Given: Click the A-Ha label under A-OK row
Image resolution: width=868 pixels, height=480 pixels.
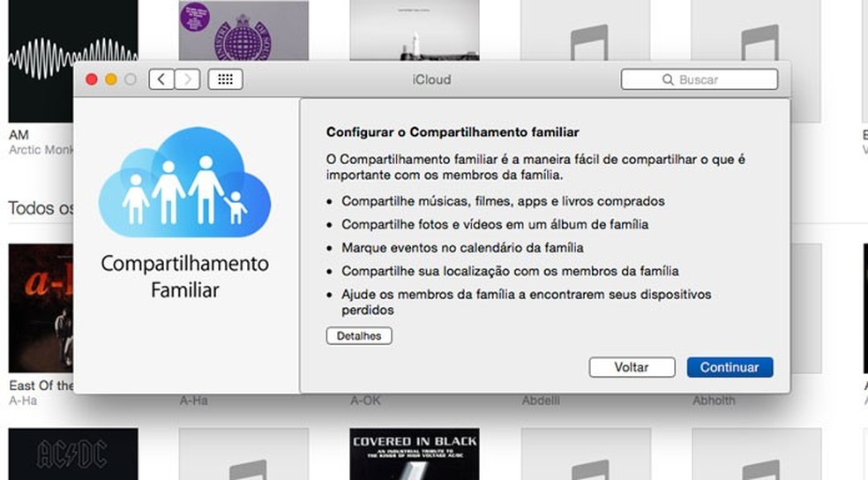Looking at the screenshot, I should coord(193,401).
